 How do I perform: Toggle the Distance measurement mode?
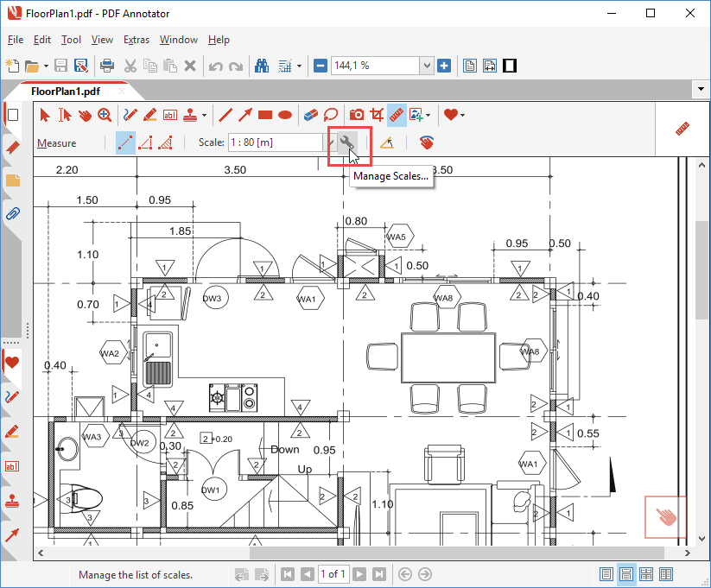[125, 143]
